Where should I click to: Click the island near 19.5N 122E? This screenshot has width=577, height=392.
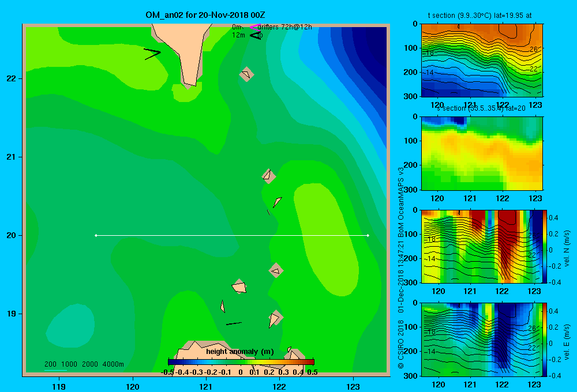(276, 270)
